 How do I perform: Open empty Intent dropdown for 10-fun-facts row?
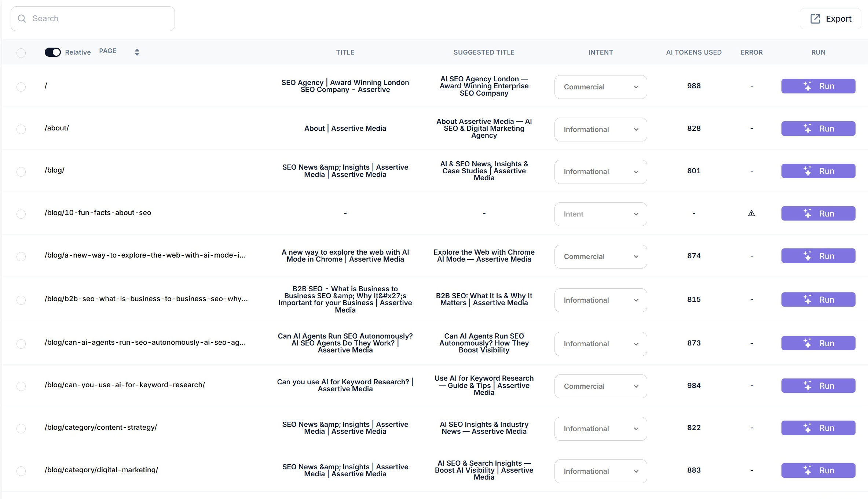[x=601, y=214]
